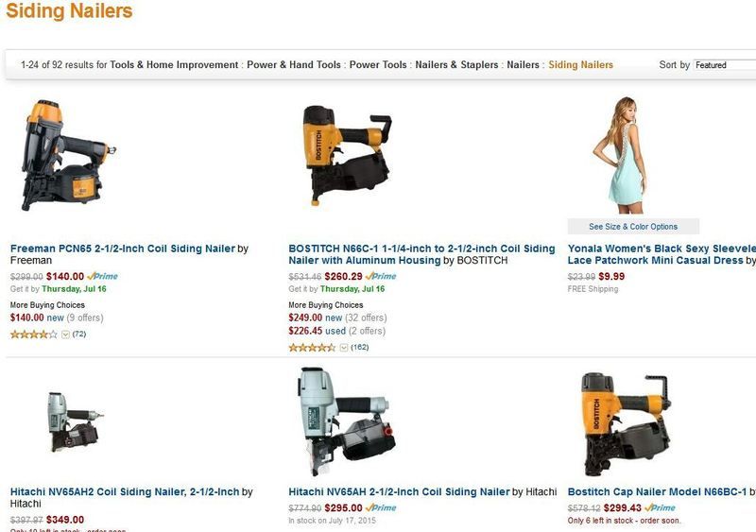
Task: Click the See Size & Color Options button
Action: click(633, 226)
